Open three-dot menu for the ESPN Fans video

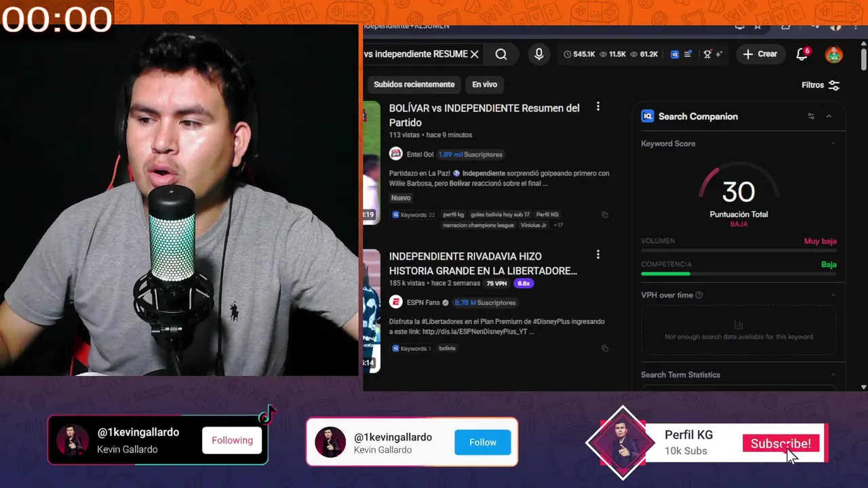(597, 255)
